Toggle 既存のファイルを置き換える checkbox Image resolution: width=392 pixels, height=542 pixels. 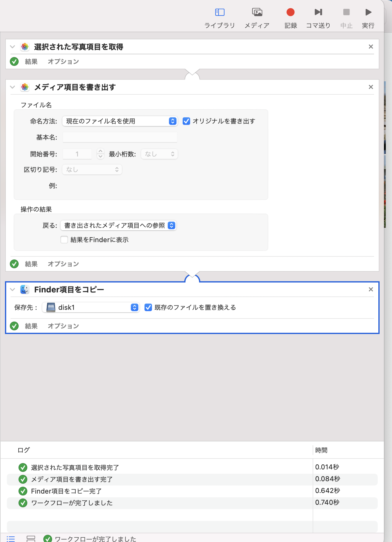click(148, 307)
